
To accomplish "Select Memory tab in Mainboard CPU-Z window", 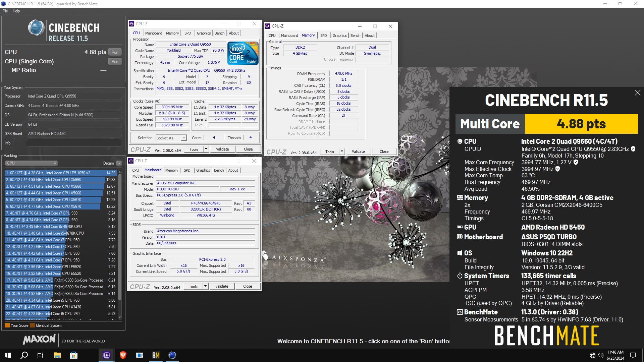I will (x=172, y=170).
